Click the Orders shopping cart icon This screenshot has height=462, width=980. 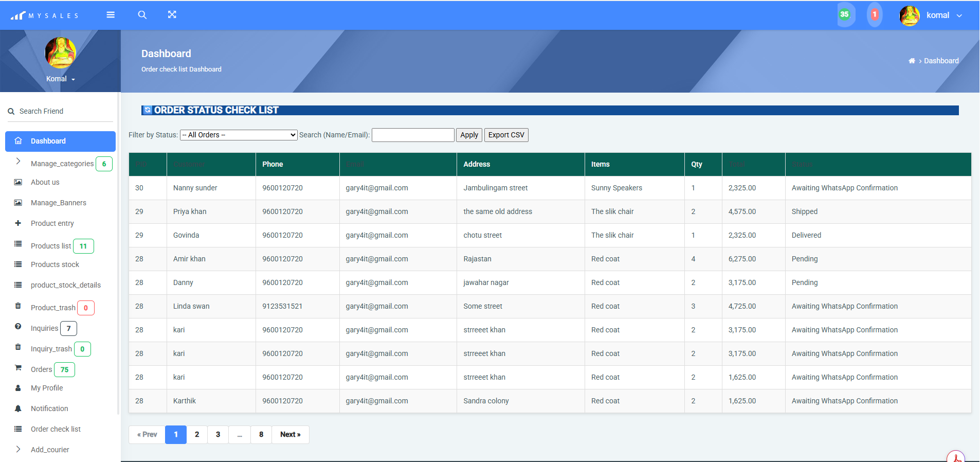click(x=18, y=367)
